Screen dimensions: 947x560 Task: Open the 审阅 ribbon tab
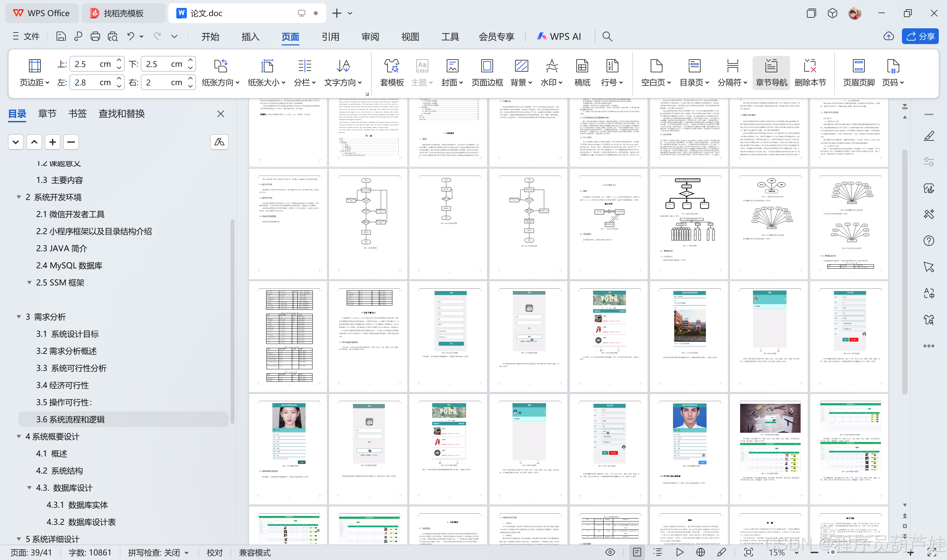tap(370, 37)
